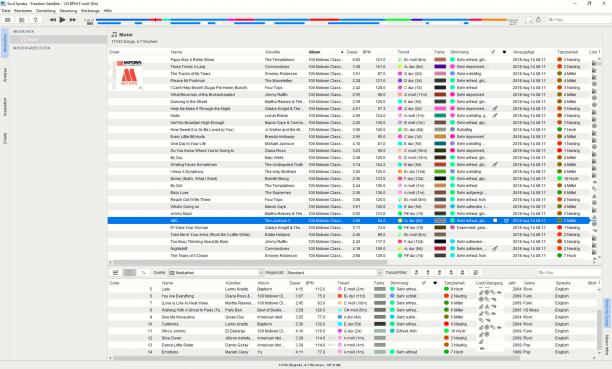Open the Hilfe menu
612x369 pixels.
click(108, 11)
